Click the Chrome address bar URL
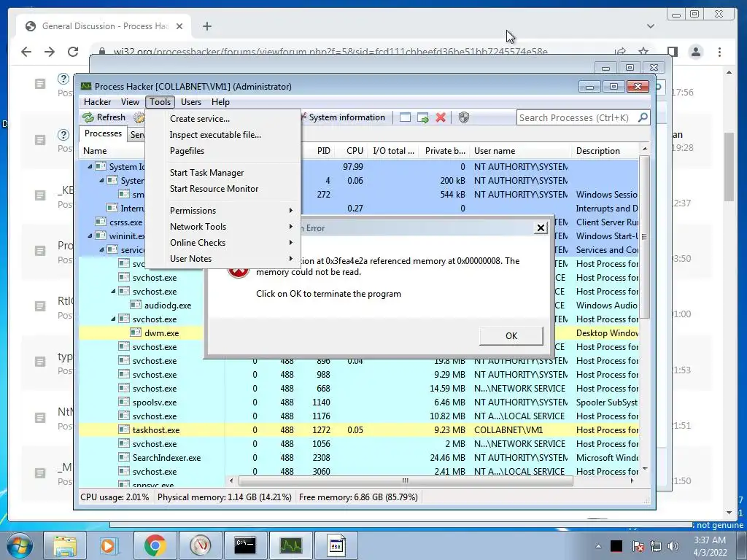 [x=330, y=52]
